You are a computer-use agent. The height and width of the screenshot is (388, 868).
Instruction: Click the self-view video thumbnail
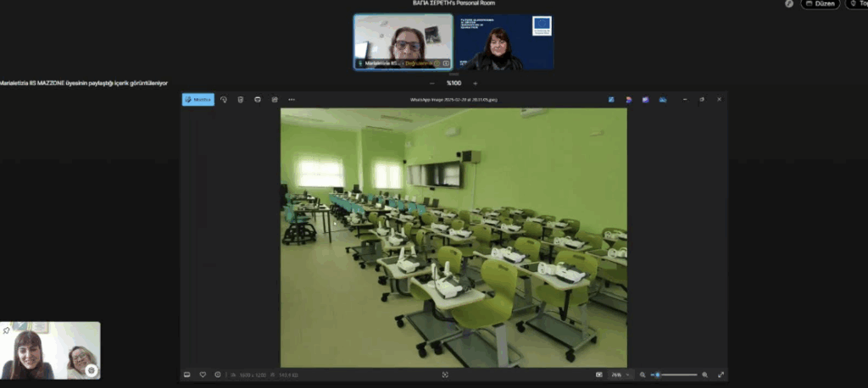point(50,350)
